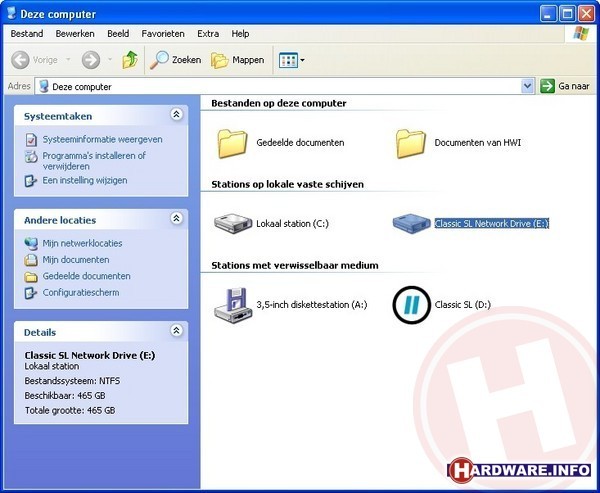Viewport: 600px width, 493px height.
Task: Select the Documenten van HWI folder icon
Action: 411,144
